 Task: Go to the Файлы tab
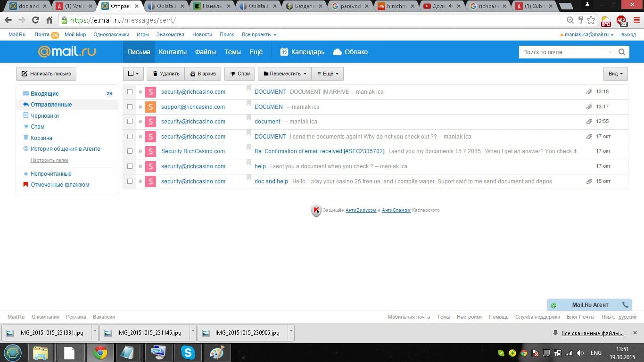click(206, 52)
